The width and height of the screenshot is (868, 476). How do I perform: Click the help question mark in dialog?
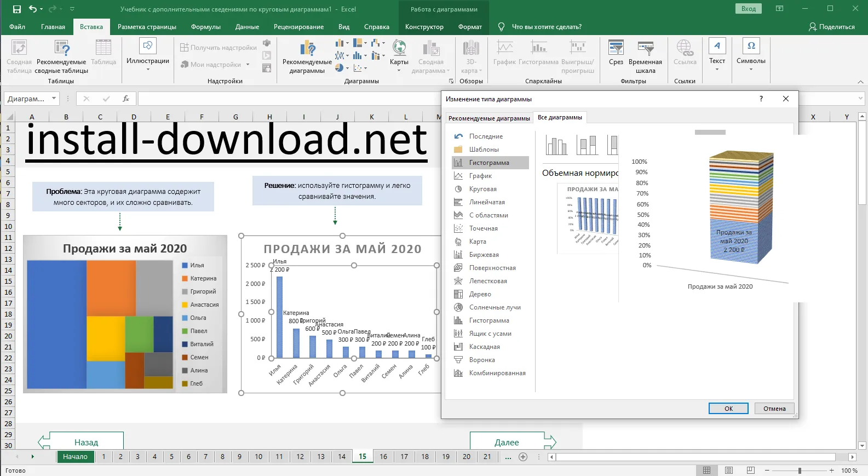(x=761, y=99)
